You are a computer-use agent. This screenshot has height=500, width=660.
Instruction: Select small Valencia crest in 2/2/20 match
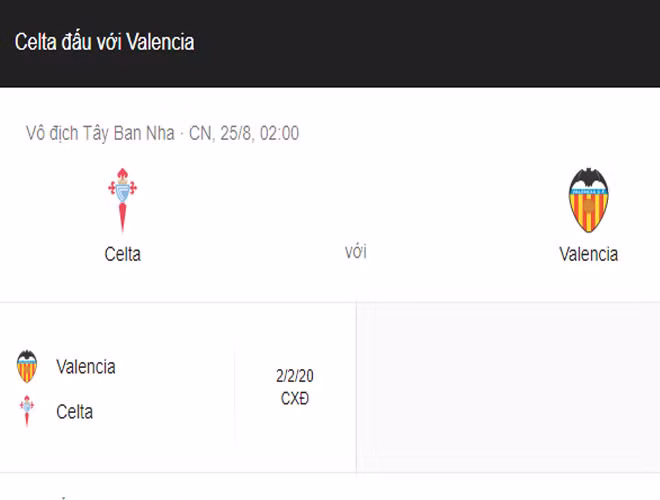pyautogui.click(x=27, y=367)
